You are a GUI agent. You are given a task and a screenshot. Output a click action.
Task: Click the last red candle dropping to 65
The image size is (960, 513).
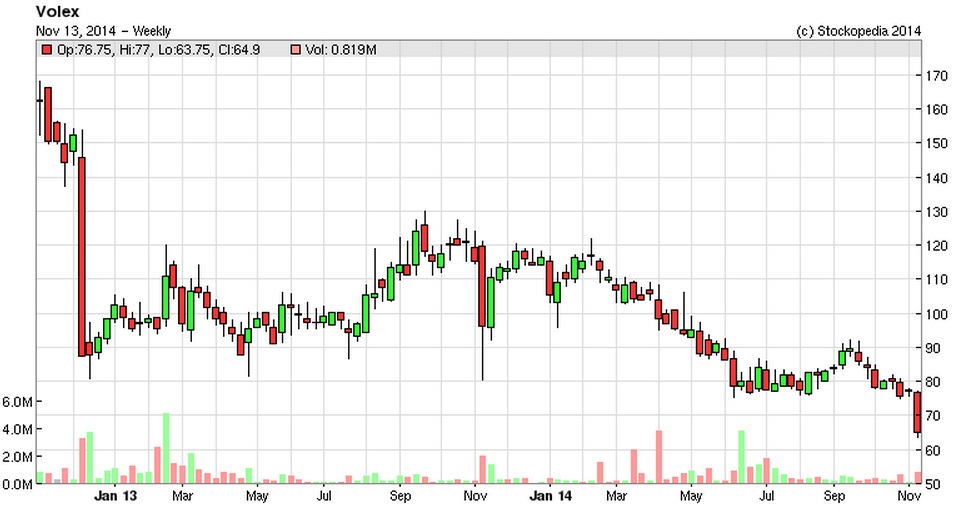(918, 413)
